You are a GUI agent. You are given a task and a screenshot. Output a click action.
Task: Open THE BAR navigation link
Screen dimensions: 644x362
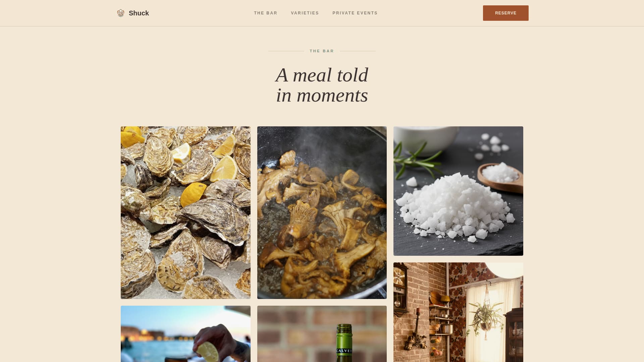tap(266, 13)
